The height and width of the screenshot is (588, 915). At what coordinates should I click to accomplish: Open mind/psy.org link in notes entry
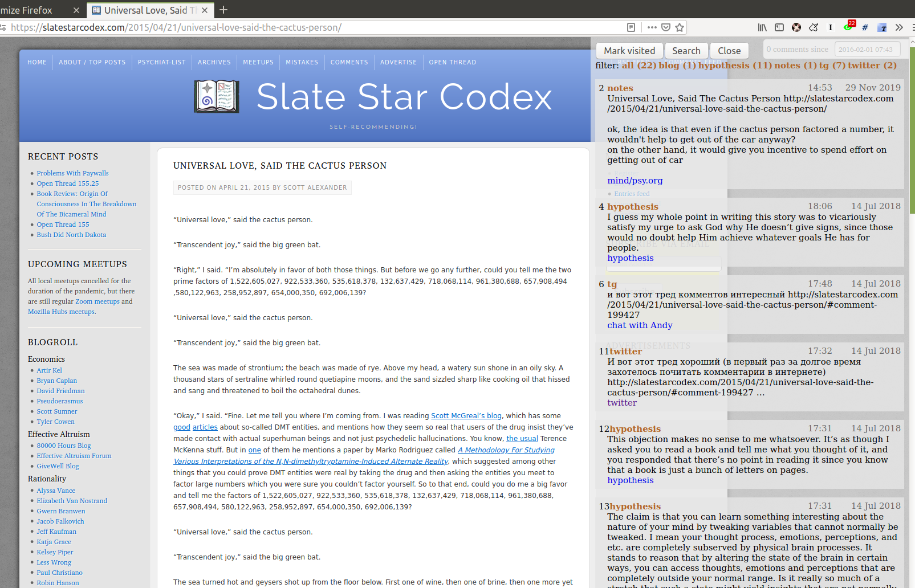tap(635, 181)
